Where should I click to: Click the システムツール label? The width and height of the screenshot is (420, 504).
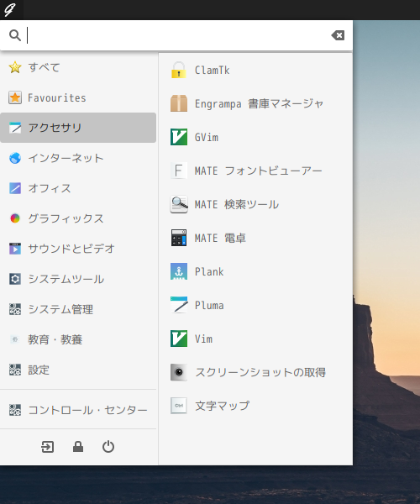[66, 279]
